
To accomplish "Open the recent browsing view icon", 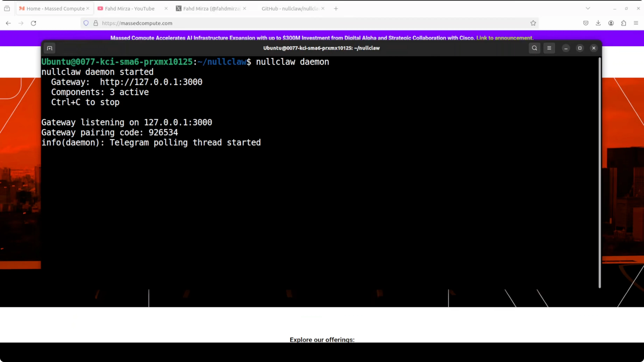I will click(x=7, y=9).
